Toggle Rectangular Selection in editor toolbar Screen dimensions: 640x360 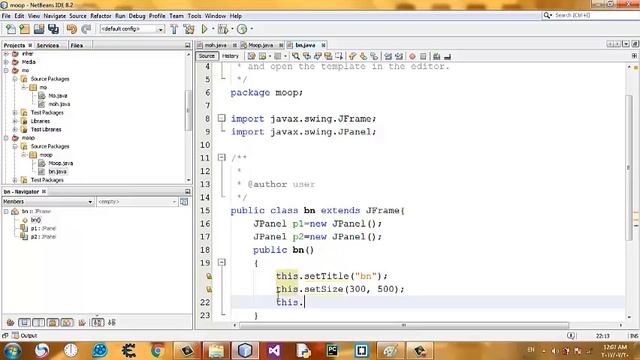(339, 56)
